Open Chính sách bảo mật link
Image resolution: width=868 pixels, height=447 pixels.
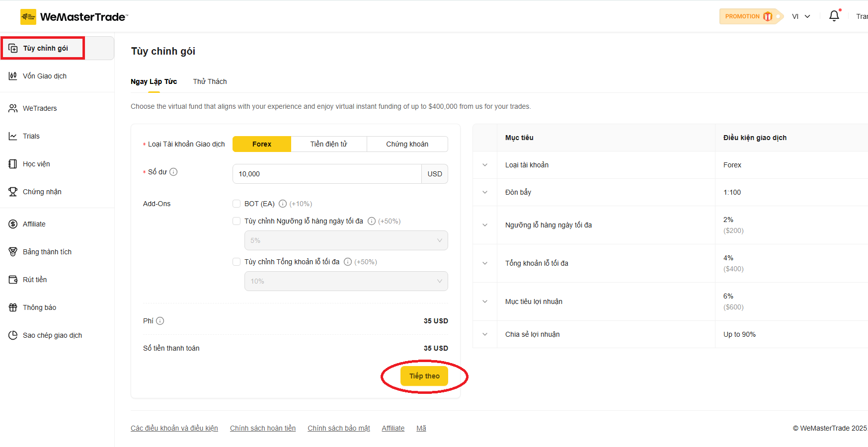tap(339, 428)
